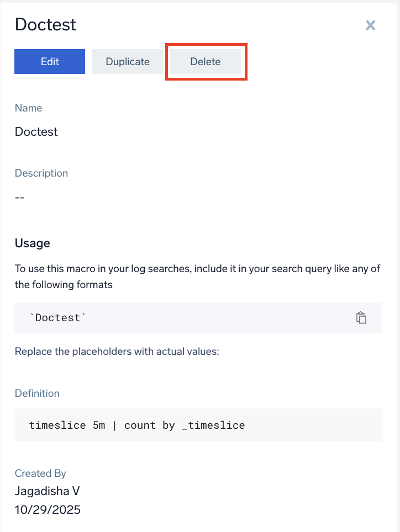Select the `Doctest` usage code text
This screenshot has width=400, height=532.
point(57,317)
